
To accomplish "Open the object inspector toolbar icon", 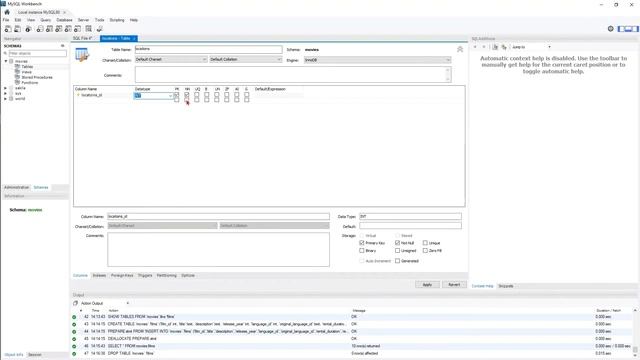I will tap(28, 29).
